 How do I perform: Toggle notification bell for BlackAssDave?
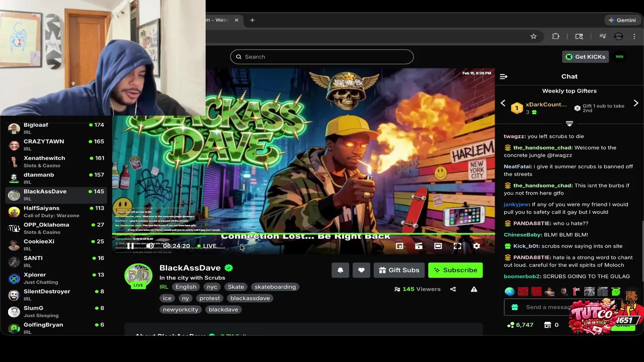(340, 270)
